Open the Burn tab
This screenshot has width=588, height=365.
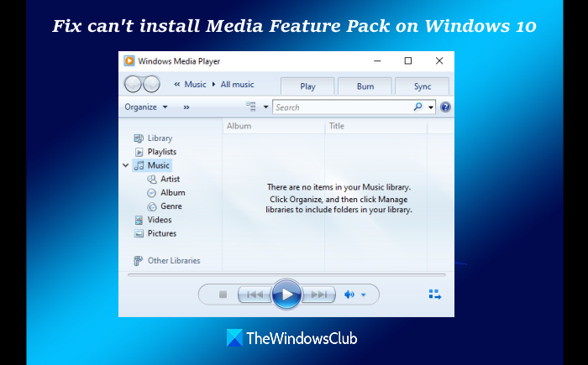click(x=365, y=86)
